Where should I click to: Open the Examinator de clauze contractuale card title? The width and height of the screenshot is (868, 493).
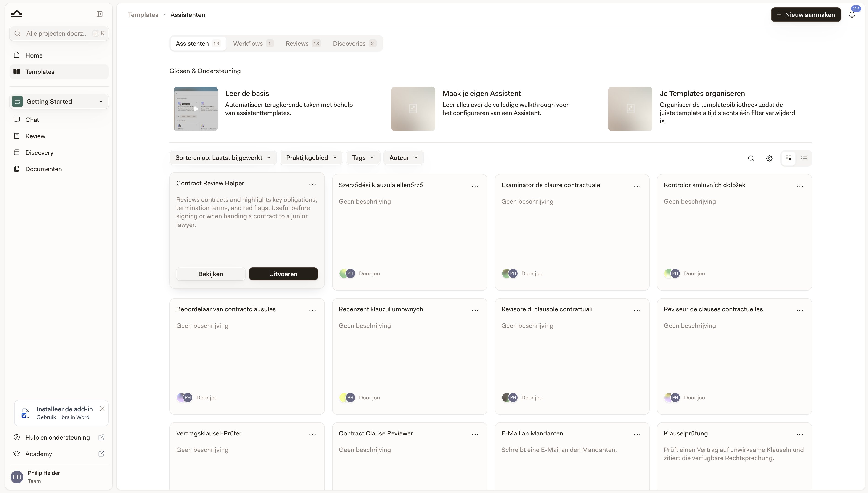tap(550, 185)
